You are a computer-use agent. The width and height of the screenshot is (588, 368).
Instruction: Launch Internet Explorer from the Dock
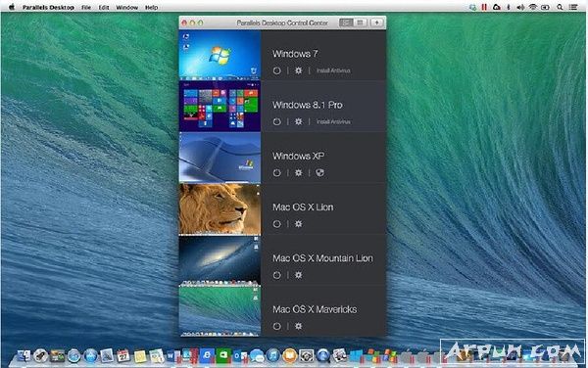click(207, 355)
